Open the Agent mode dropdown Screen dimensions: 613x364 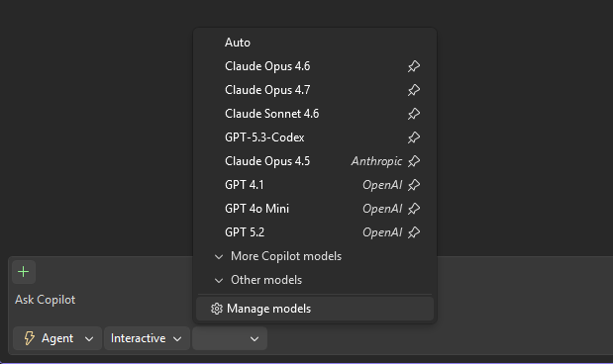tap(57, 338)
